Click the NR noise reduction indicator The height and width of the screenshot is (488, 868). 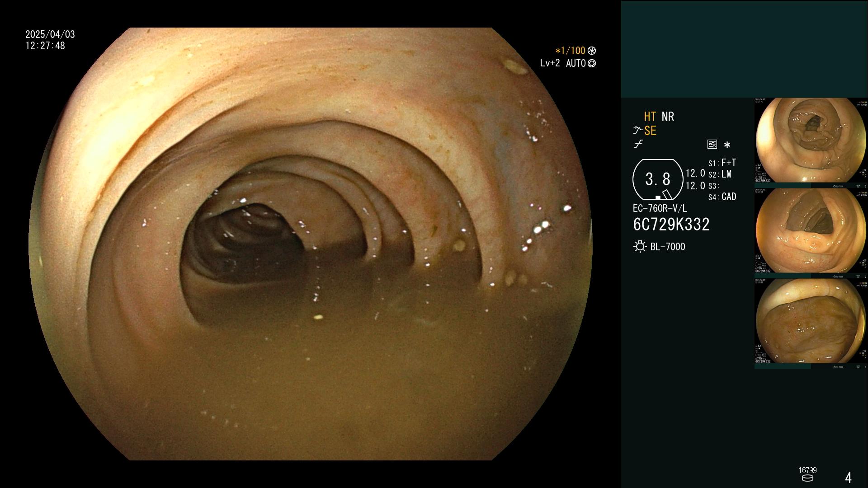pos(668,117)
